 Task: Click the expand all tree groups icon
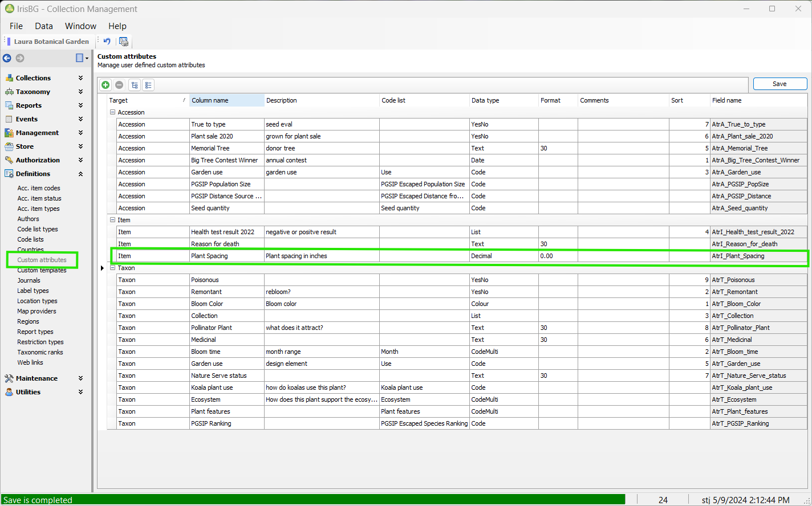(x=135, y=85)
